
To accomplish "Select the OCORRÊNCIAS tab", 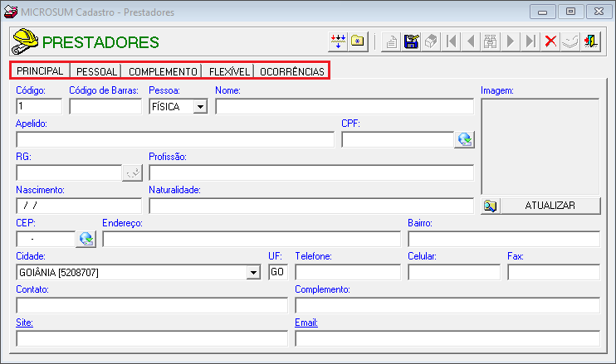I will coord(291,71).
